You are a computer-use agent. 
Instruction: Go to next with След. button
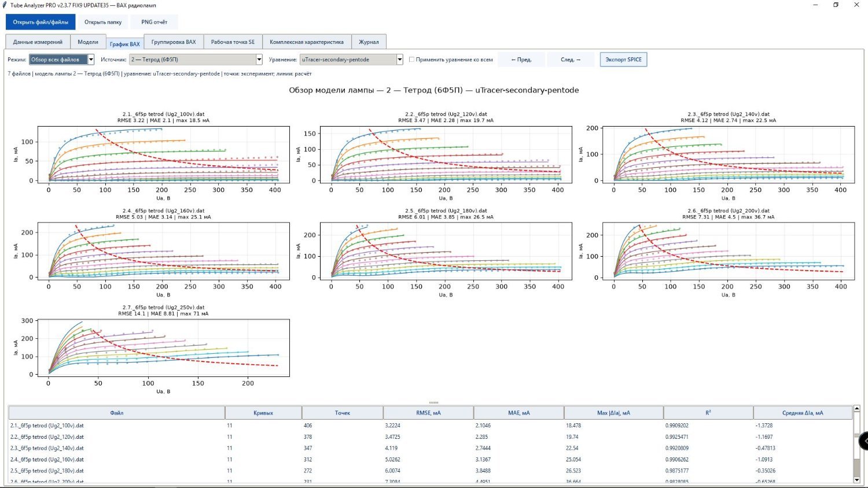pos(571,60)
